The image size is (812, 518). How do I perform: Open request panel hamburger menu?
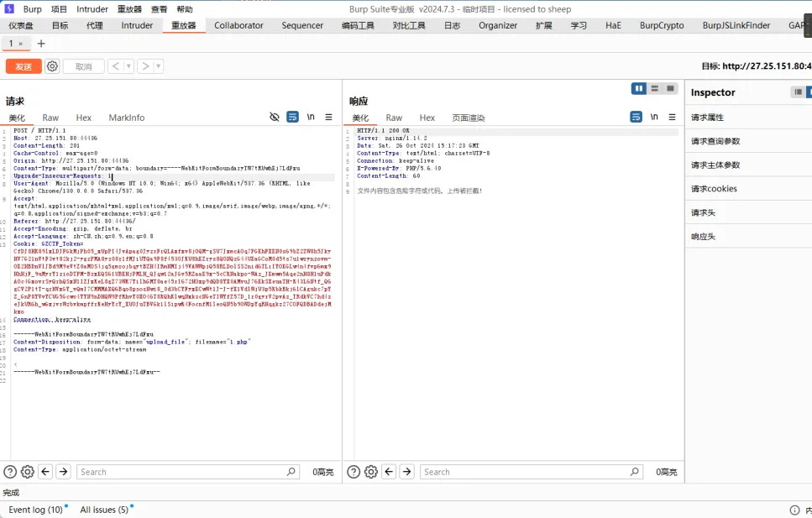click(x=329, y=117)
